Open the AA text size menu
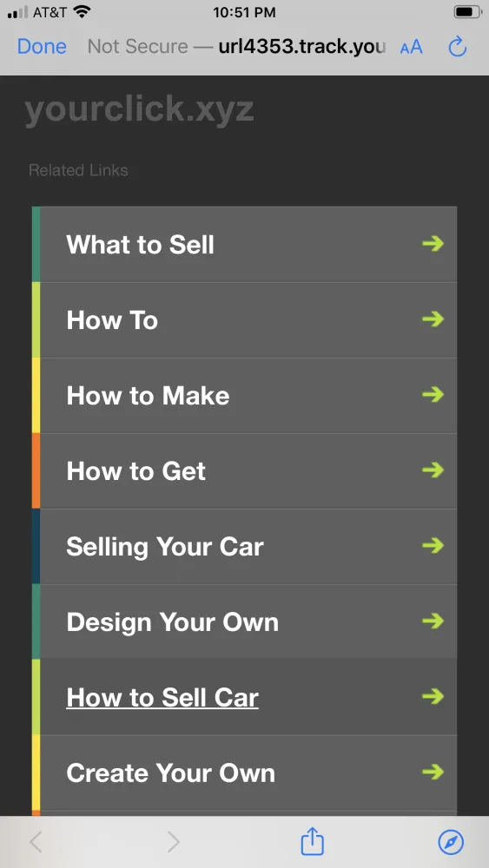The image size is (489, 868). (411, 47)
